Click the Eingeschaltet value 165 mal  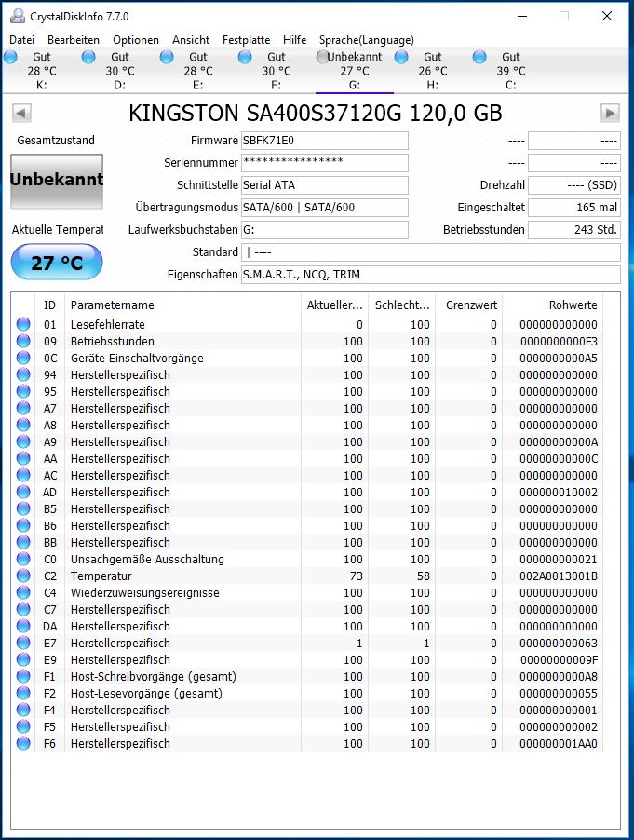tap(574, 208)
